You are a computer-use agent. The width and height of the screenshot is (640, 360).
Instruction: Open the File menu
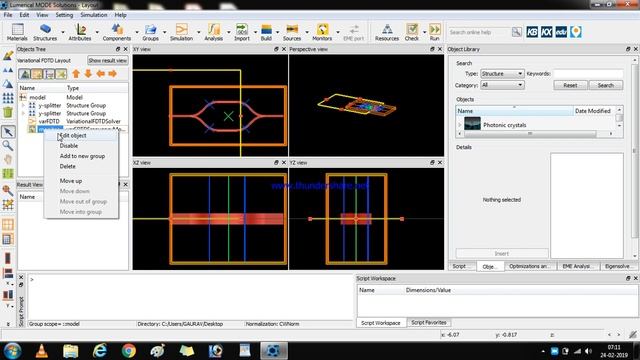8,15
